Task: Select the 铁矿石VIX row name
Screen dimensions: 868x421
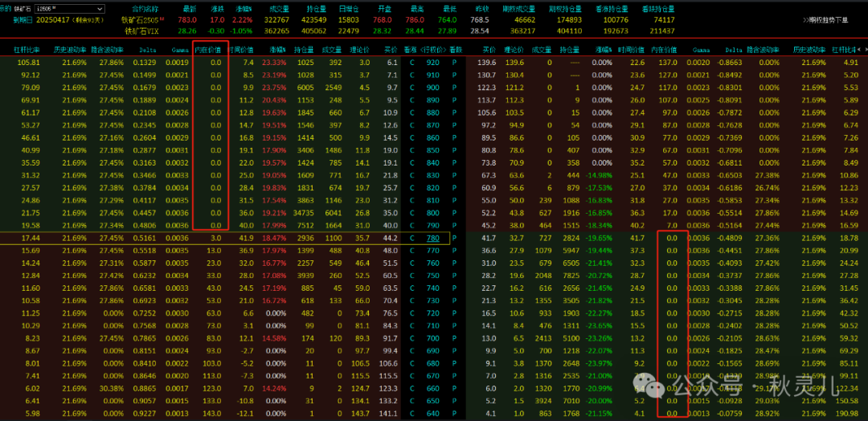Action: coord(141,31)
